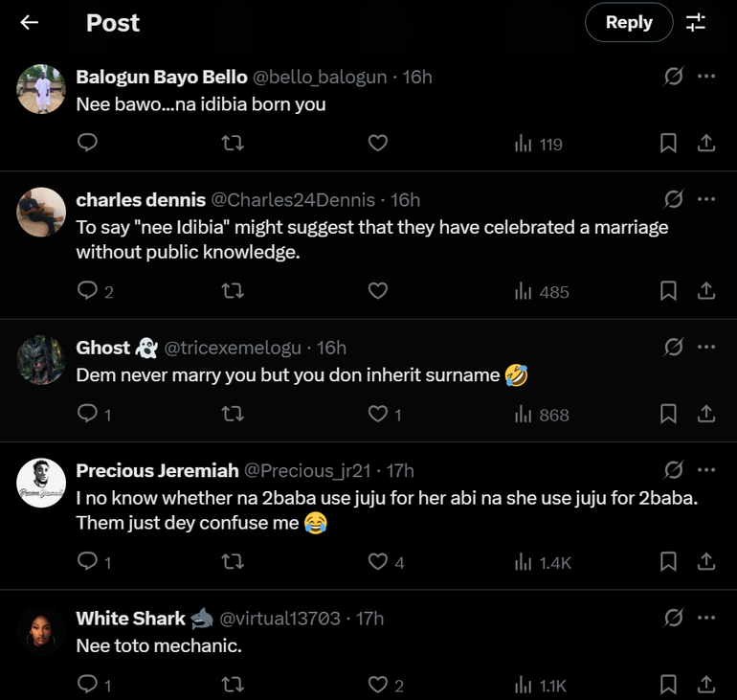The image size is (737, 700).
Task: Open more options on Ghost's comment
Action: point(706,347)
